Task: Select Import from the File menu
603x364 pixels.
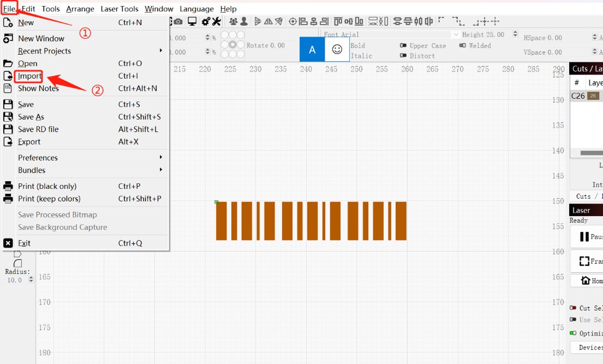Action: pyautogui.click(x=30, y=76)
